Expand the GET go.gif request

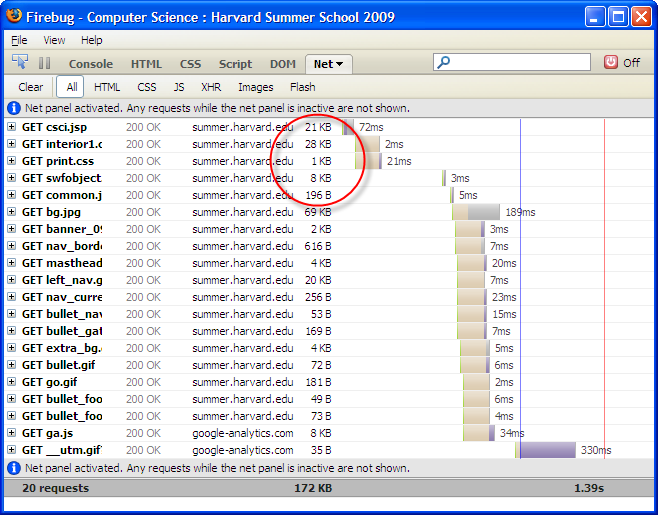11,382
